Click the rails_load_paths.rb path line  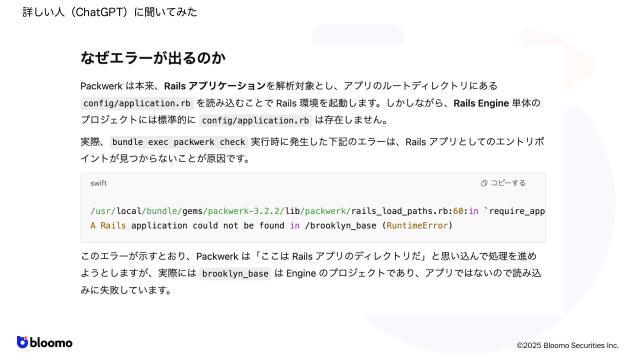pyautogui.click(x=318, y=211)
